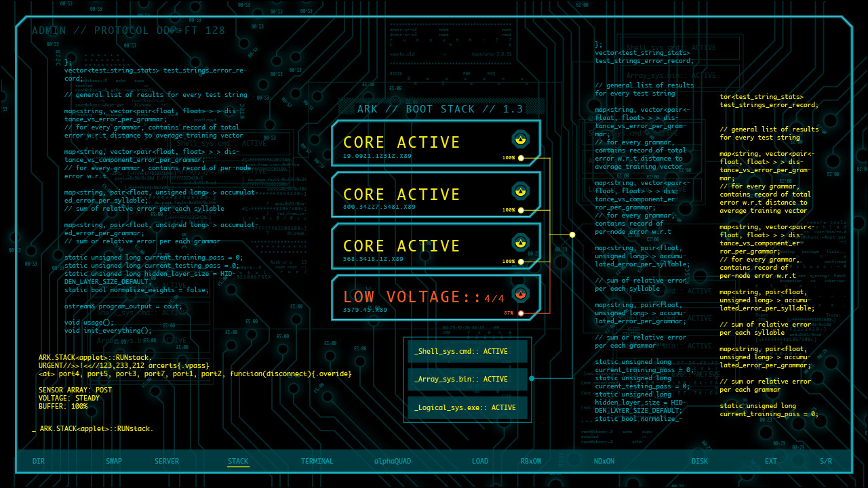Click the SENSOR ARRAY: POST status line
This screenshot has height=488, width=868.
click(x=75, y=390)
